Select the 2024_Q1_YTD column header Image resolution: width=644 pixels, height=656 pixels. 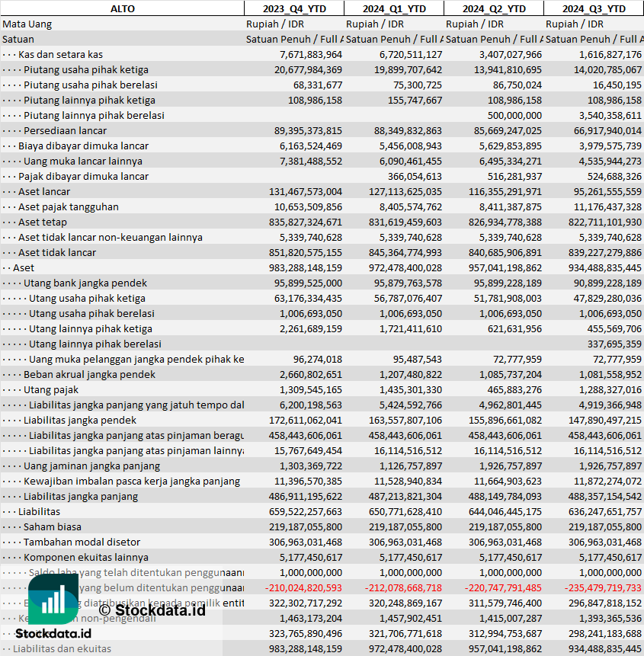(394, 8)
